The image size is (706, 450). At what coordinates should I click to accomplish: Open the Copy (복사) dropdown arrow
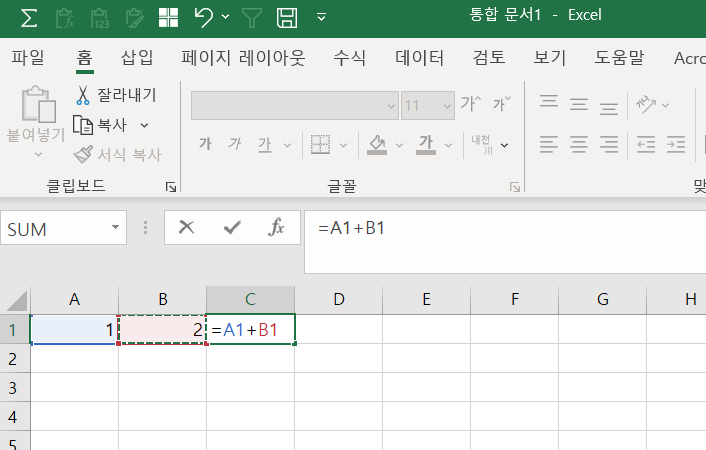tap(144, 125)
